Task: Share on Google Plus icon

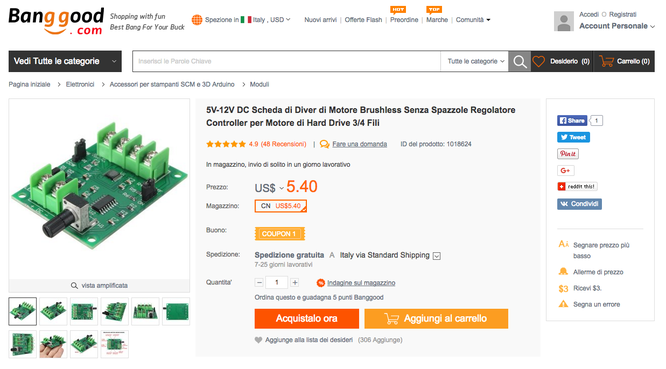Action: coord(566,170)
